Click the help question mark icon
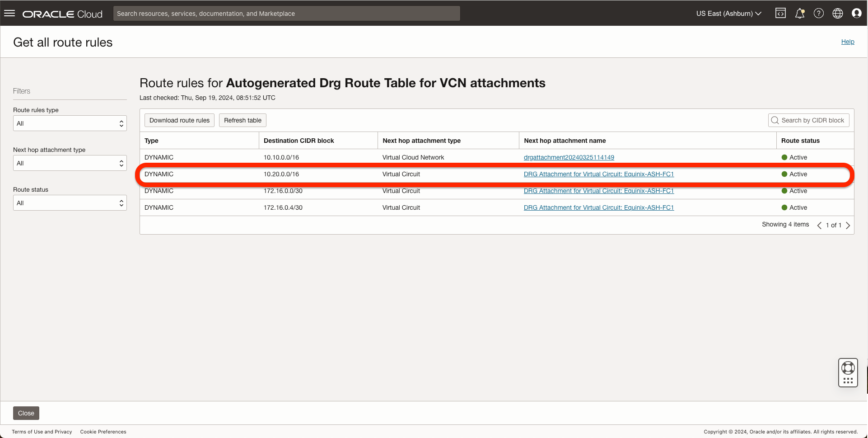The height and width of the screenshot is (438, 868). click(x=818, y=13)
